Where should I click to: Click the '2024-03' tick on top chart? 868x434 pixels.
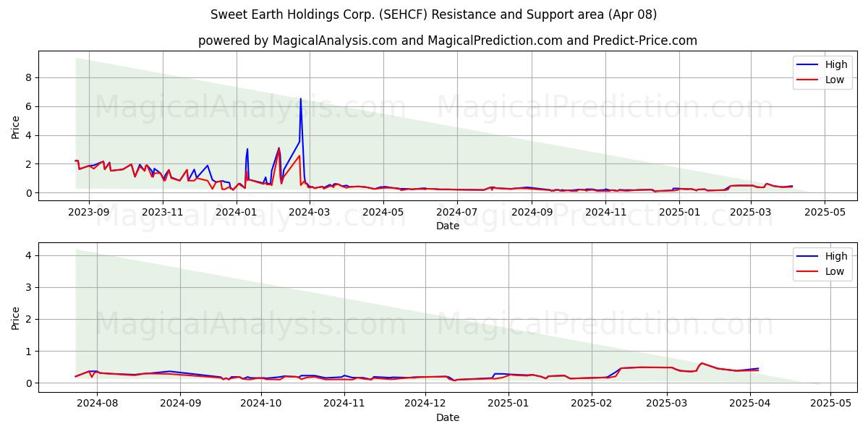[x=310, y=212]
